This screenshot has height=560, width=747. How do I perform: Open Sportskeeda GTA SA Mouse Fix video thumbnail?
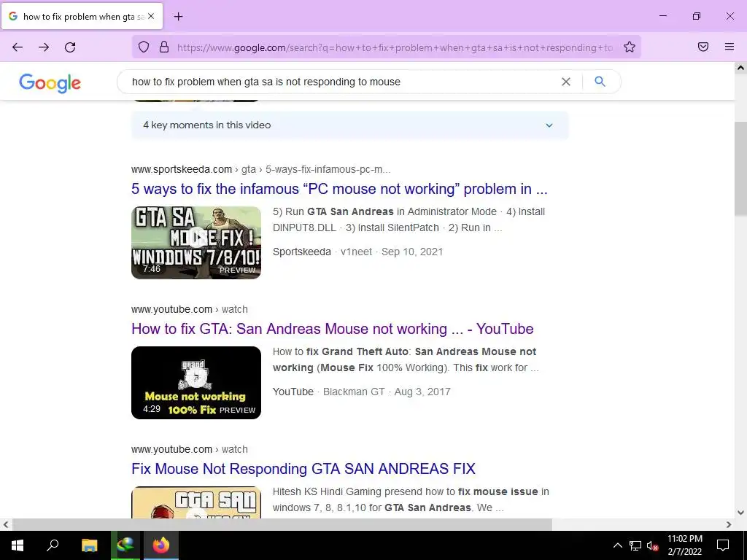[196, 243]
